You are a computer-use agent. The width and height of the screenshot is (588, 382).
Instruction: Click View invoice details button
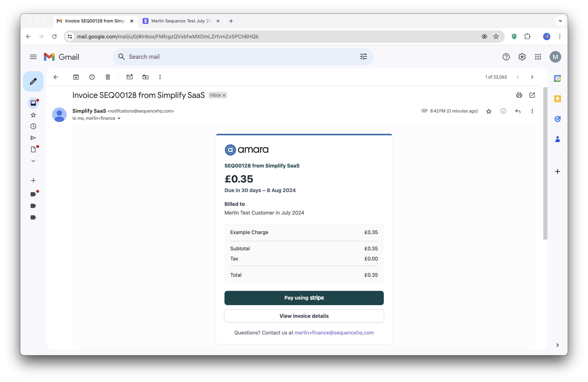click(304, 316)
